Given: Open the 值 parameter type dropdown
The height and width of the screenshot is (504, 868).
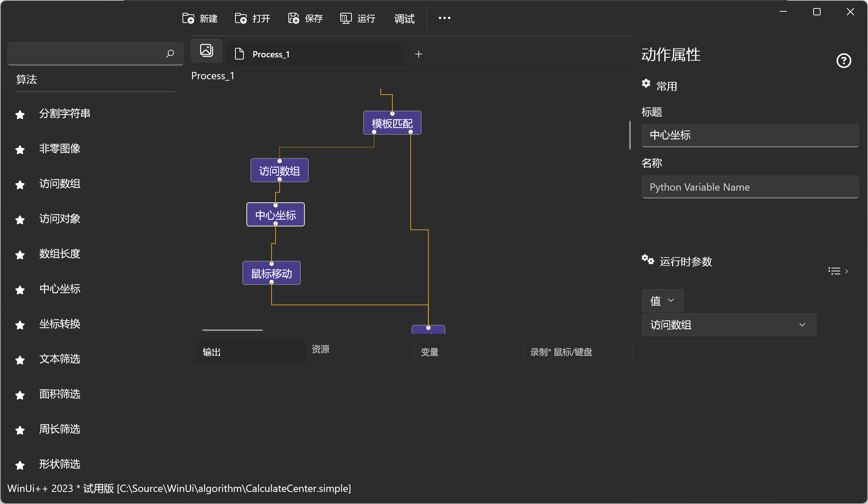Looking at the screenshot, I should 662,301.
